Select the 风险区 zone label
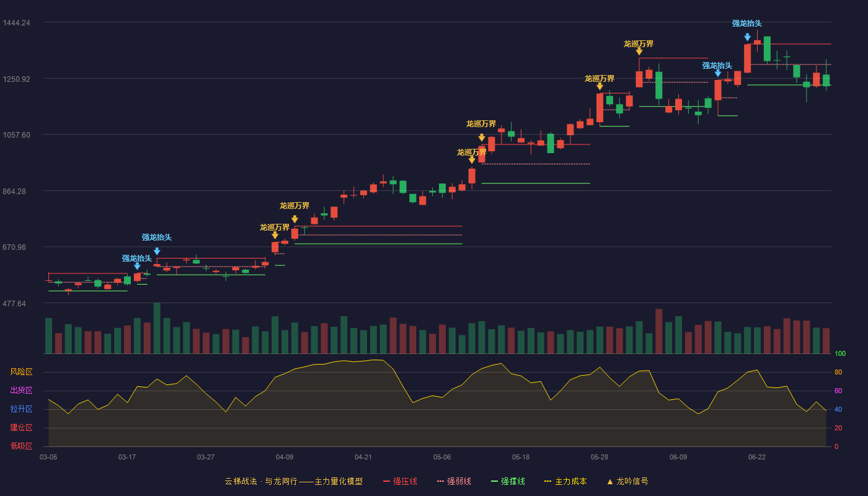This screenshot has width=868, height=496. [x=22, y=372]
